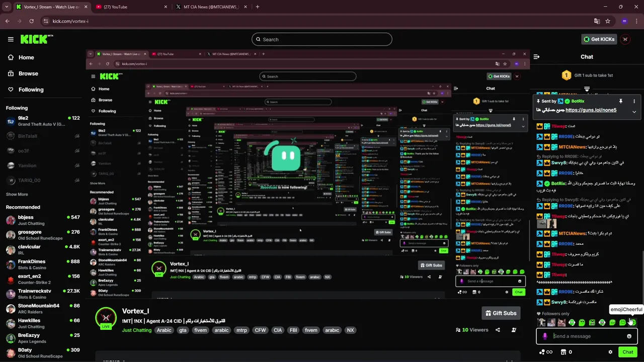This screenshot has width=644, height=362.
Task: Open the grossgore recommended channel
Action: click(43, 235)
